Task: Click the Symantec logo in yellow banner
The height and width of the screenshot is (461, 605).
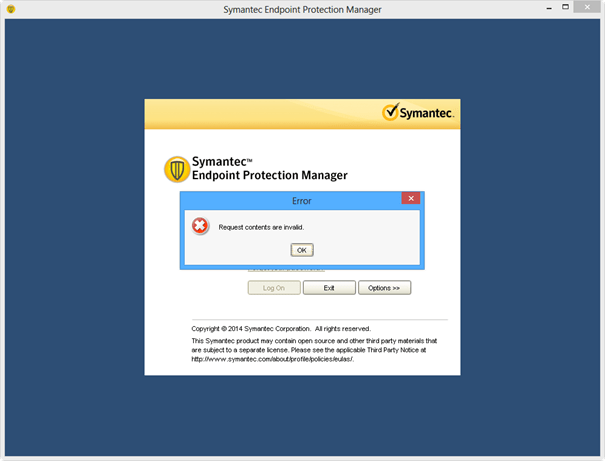Action: (x=418, y=113)
